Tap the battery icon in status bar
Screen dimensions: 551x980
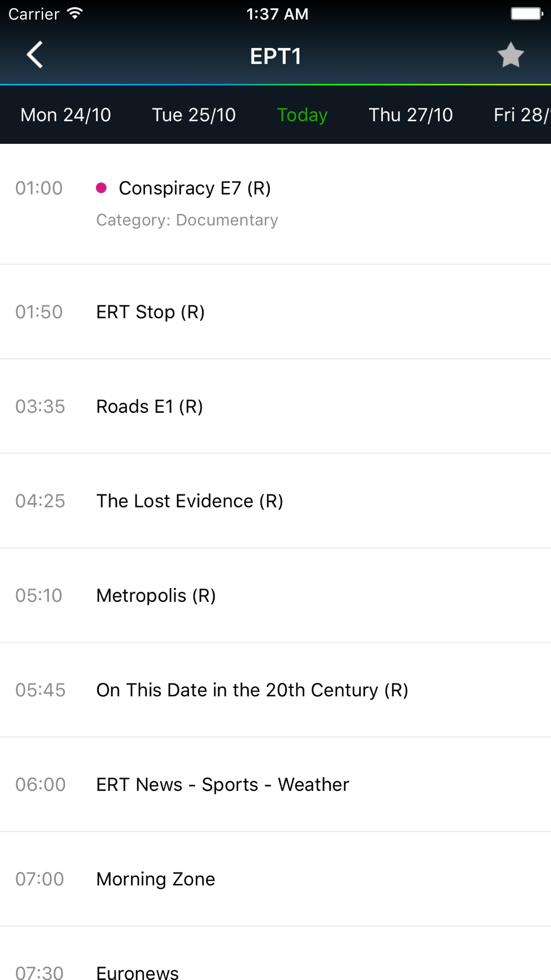(x=526, y=13)
